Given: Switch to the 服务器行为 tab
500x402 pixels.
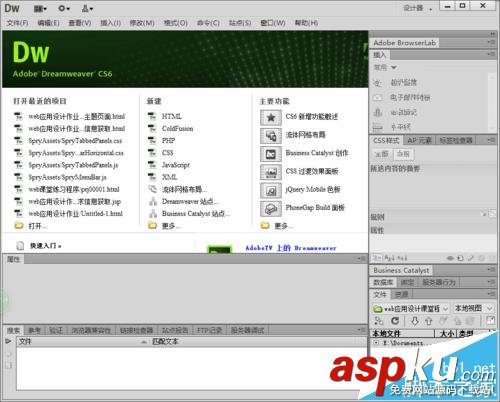Looking at the screenshot, I should click(x=439, y=282).
